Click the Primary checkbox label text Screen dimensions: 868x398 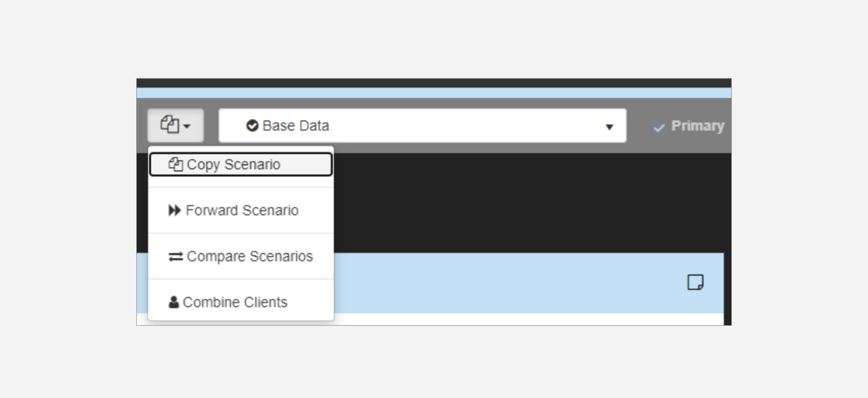coord(698,126)
